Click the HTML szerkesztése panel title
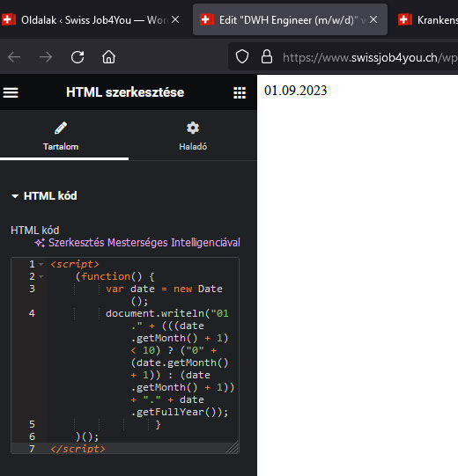 [125, 92]
